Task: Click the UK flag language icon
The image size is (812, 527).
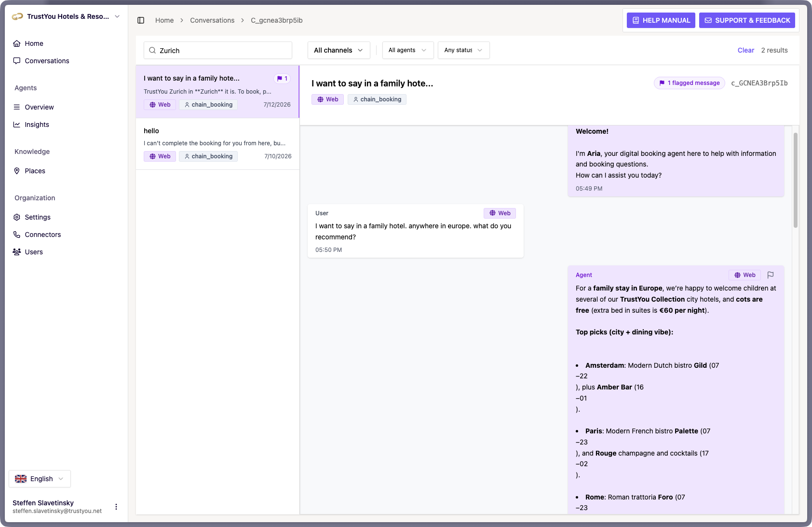Action: pyautogui.click(x=21, y=479)
